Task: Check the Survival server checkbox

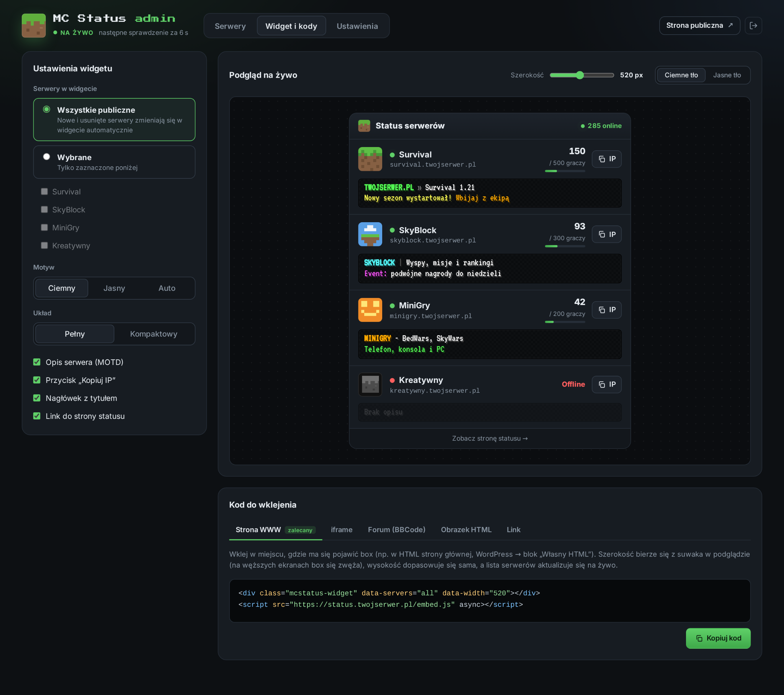Action: pos(44,191)
